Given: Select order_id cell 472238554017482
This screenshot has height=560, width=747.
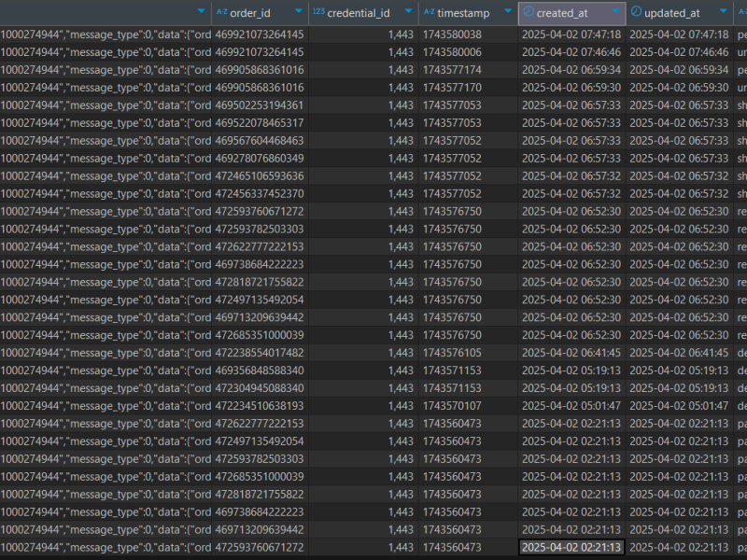Looking at the screenshot, I should click(x=260, y=353).
